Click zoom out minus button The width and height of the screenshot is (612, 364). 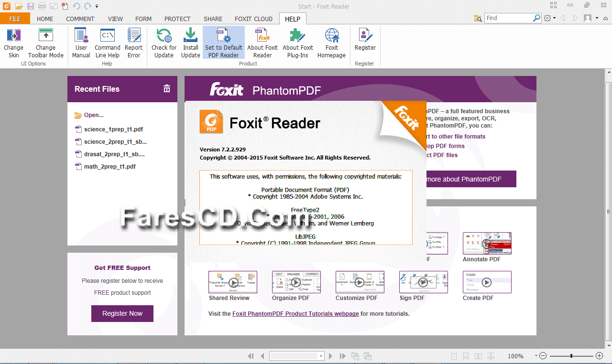(x=543, y=356)
